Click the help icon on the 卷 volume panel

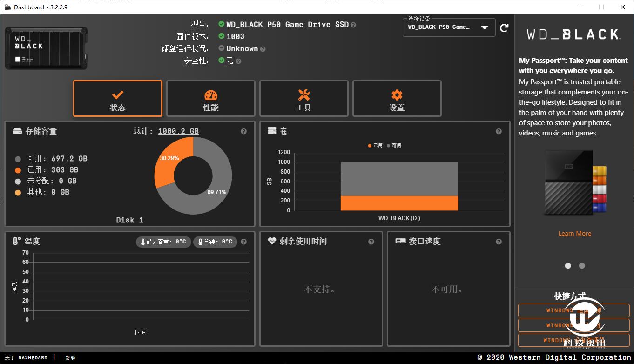[x=499, y=131]
